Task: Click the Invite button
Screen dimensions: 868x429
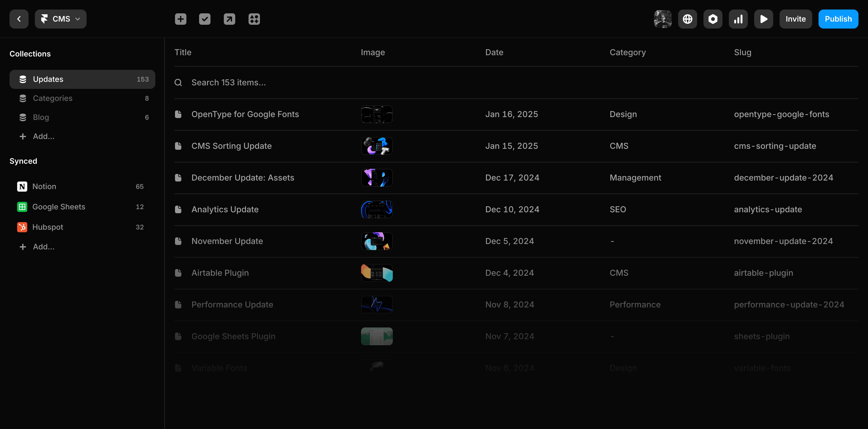Action: (x=795, y=19)
